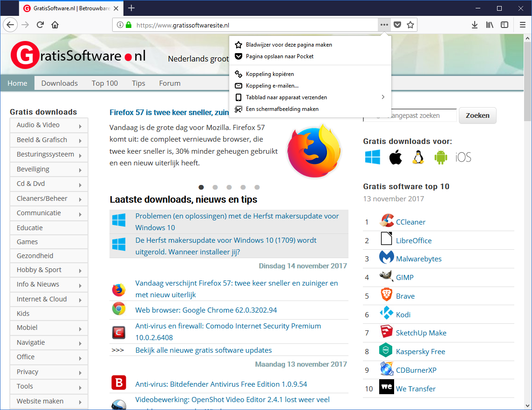Select the first carousel dot indicator

[x=201, y=187]
